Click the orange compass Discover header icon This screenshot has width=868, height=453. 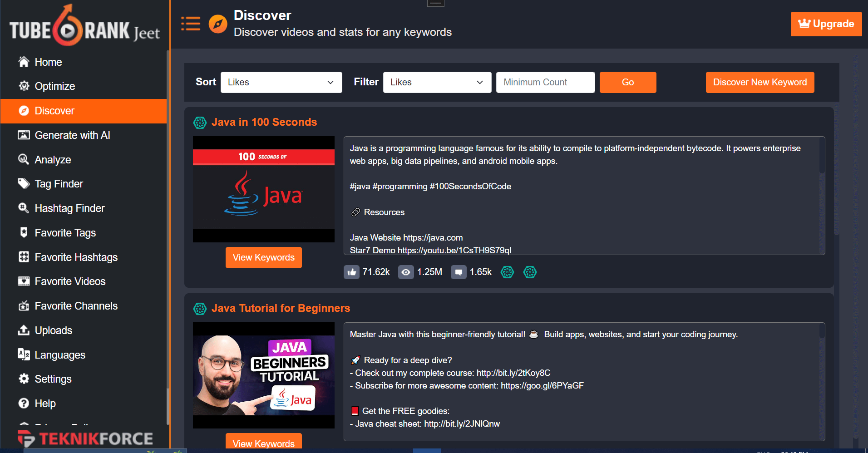pos(218,24)
